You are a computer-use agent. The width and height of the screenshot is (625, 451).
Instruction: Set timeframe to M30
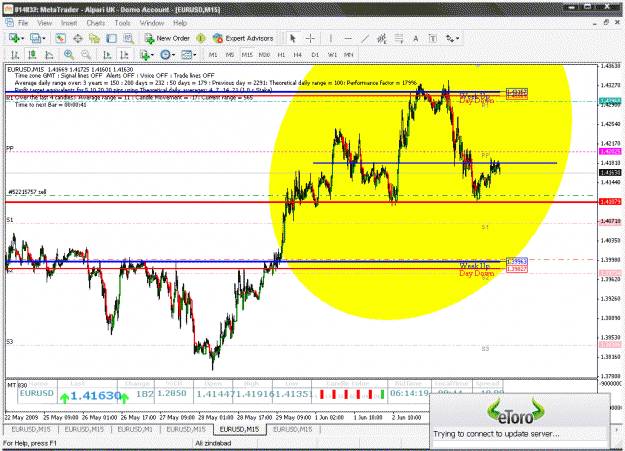coord(264,55)
